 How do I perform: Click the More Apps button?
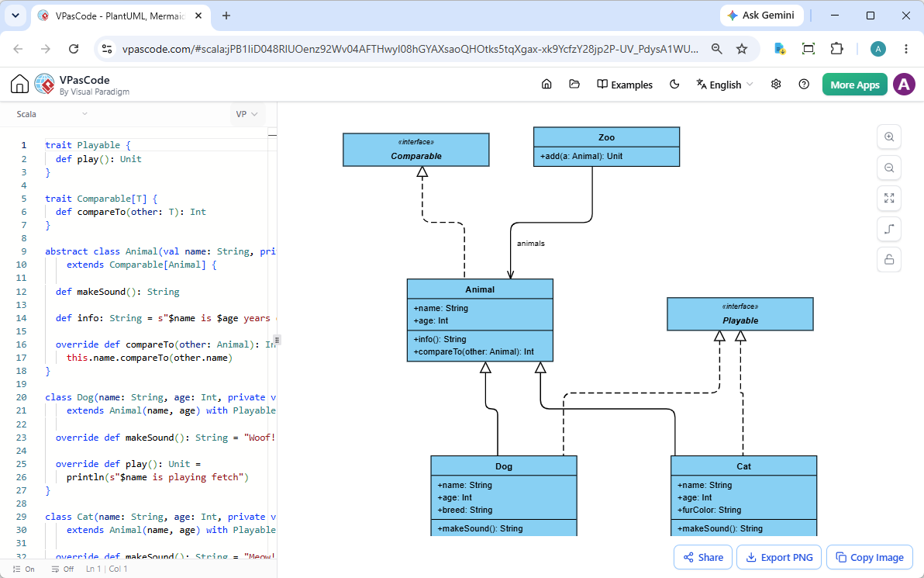(854, 85)
